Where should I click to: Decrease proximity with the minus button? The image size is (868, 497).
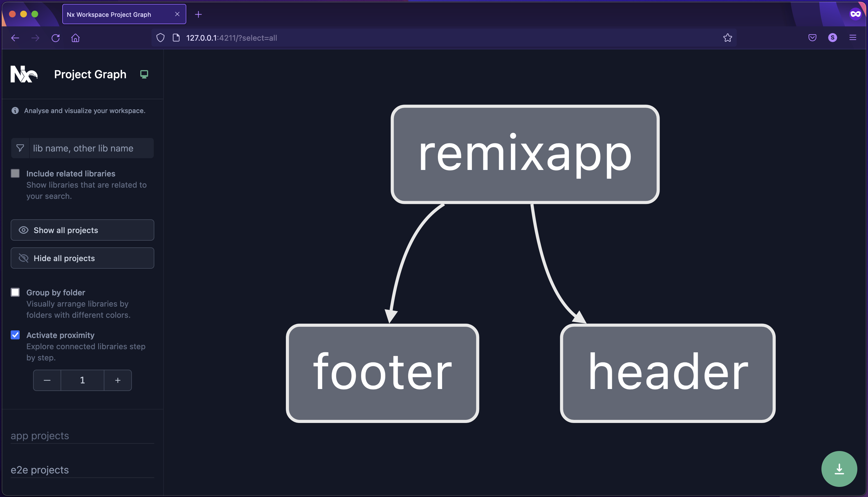[x=47, y=380]
